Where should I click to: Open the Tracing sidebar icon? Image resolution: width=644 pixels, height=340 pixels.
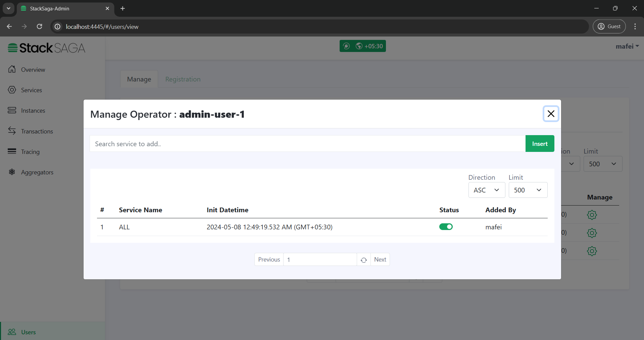coord(12,152)
